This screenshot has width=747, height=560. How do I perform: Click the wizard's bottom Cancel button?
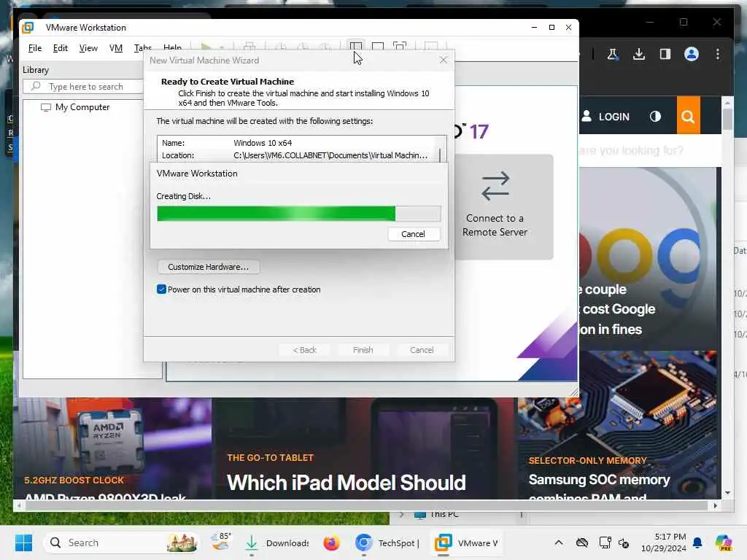pyautogui.click(x=422, y=349)
